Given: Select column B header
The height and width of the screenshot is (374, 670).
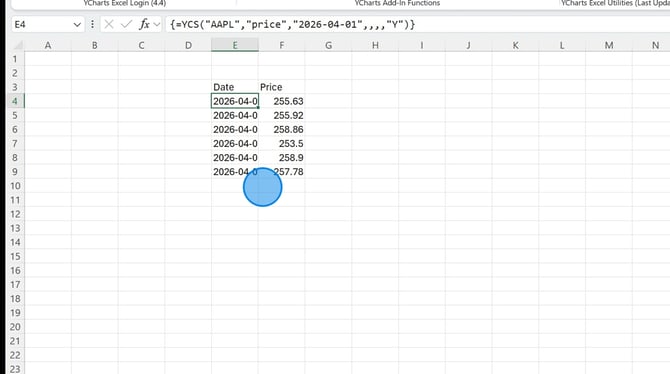Looking at the screenshot, I should 94,45.
